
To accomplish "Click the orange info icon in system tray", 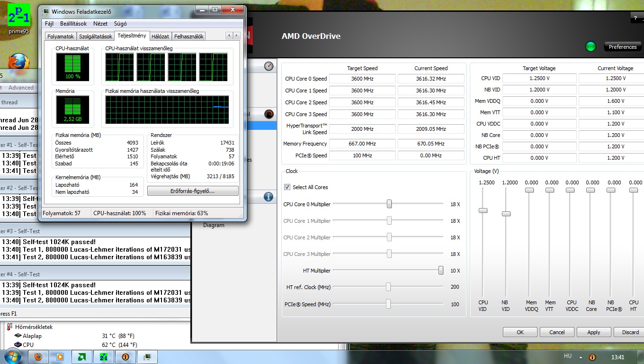I will tap(592, 357).
